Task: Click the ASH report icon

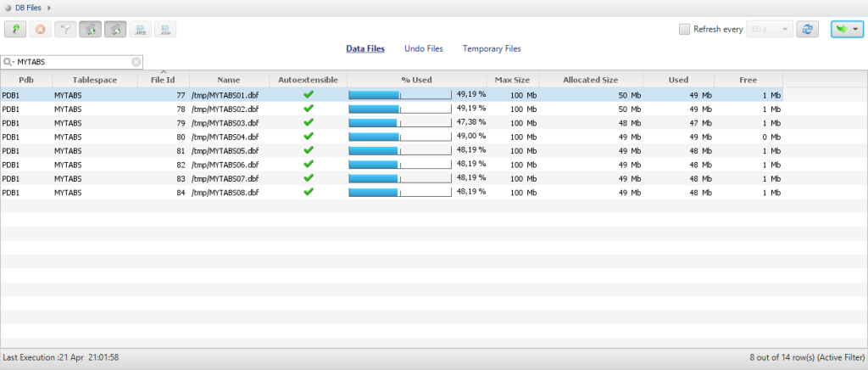Action: point(165,30)
